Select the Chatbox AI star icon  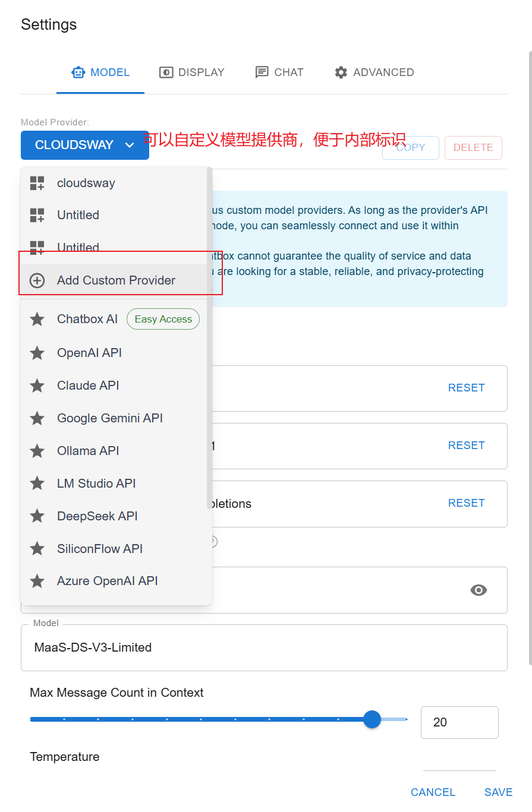coord(37,320)
